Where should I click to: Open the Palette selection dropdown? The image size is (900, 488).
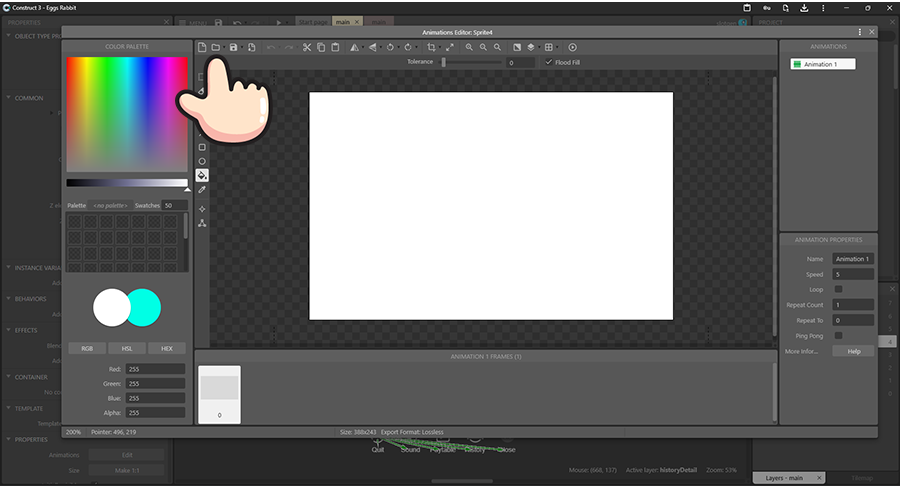point(110,205)
